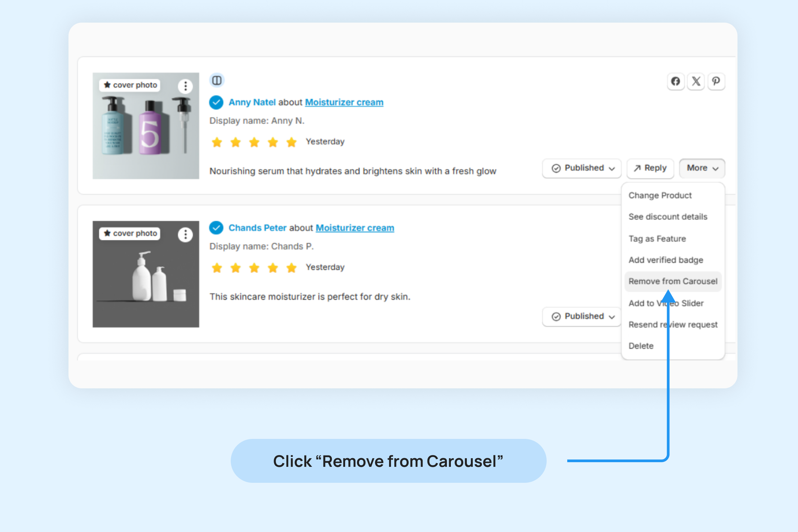This screenshot has height=532, width=798.
Task: Open the Chands Peter reviewer link
Action: pyautogui.click(x=257, y=228)
